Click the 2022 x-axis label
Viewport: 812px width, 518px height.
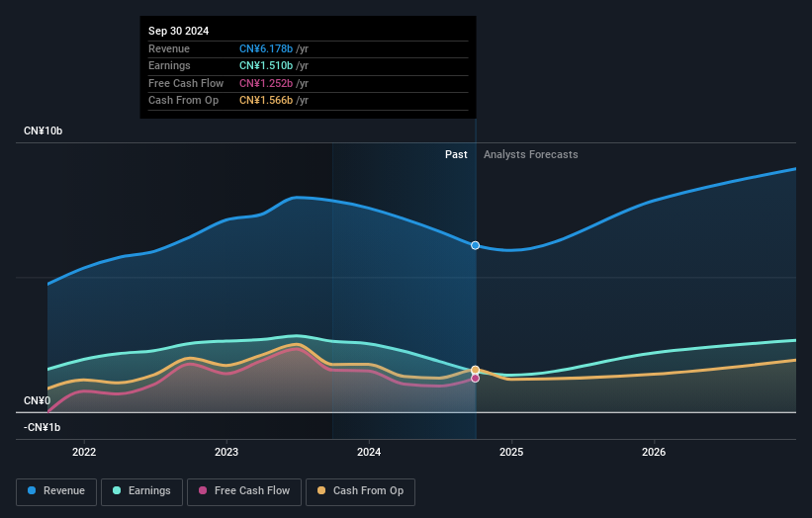pos(84,452)
